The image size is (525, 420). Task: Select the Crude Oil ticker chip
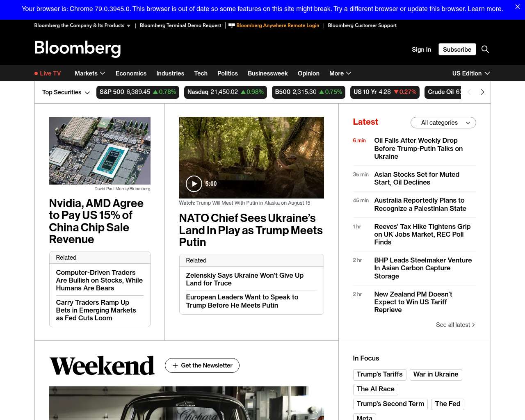443,92
